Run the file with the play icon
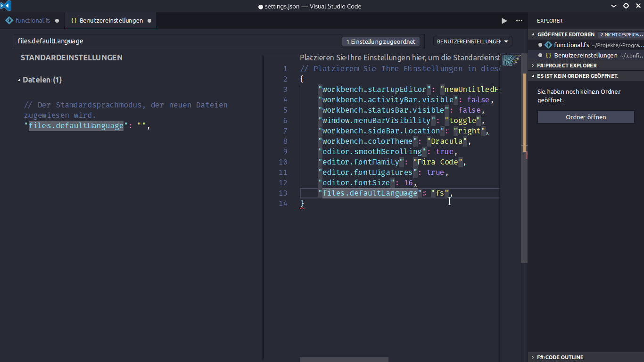 pos(504,21)
